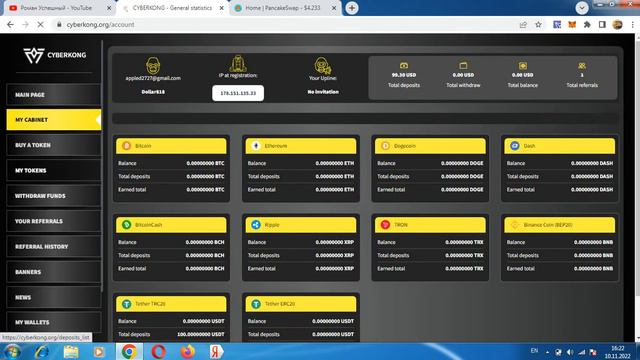Open Opera from the taskbar
Viewport: 640px width, 360px height.
(x=158, y=351)
